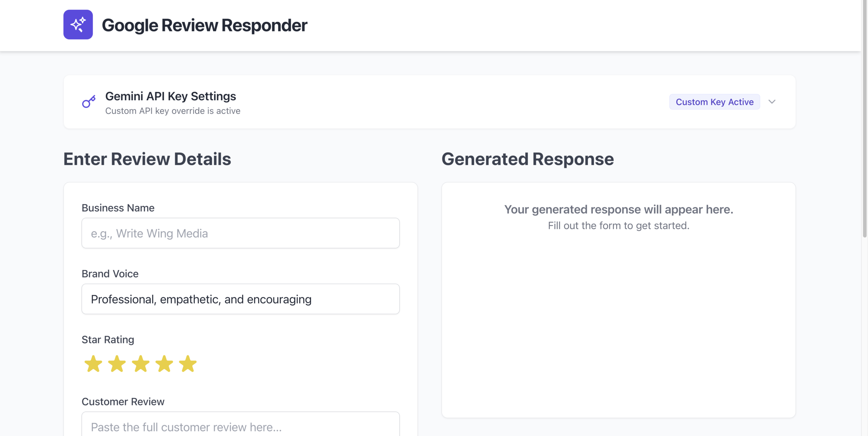This screenshot has width=868, height=436.
Task: Click the Business Name label
Action: [x=118, y=208]
